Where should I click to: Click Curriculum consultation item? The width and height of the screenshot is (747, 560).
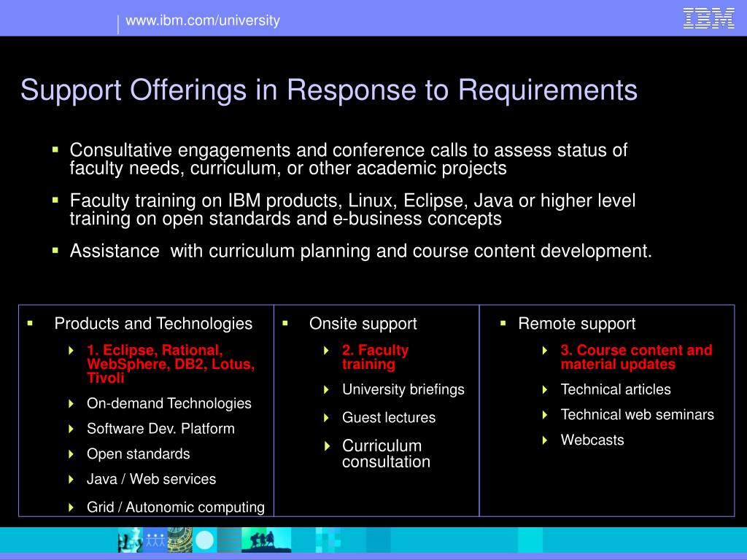387,454
